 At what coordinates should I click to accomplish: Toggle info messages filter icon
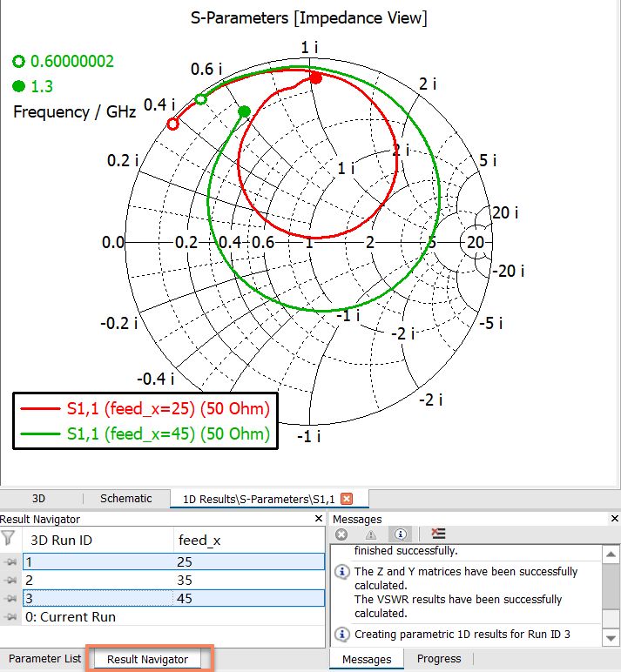tap(400, 534)
